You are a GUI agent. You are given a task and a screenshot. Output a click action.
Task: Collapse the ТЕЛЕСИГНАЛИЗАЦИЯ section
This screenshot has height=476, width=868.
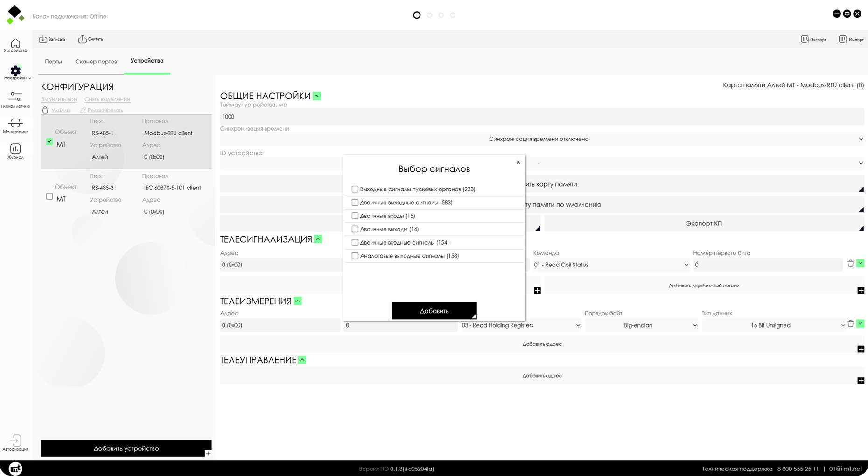[318, 239]
